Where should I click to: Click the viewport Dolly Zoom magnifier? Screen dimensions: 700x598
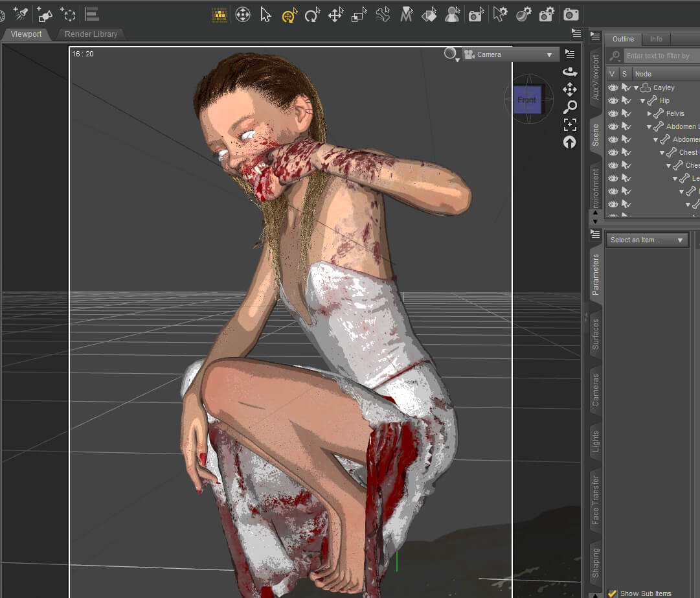(x=570, y=107)
